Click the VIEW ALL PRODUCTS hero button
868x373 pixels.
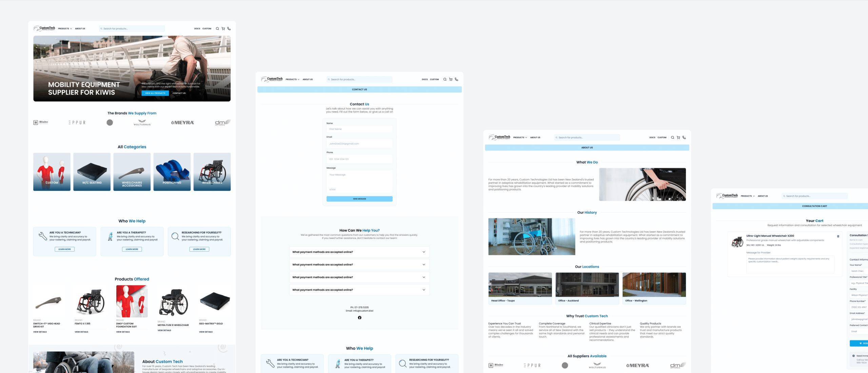(155, 93)
